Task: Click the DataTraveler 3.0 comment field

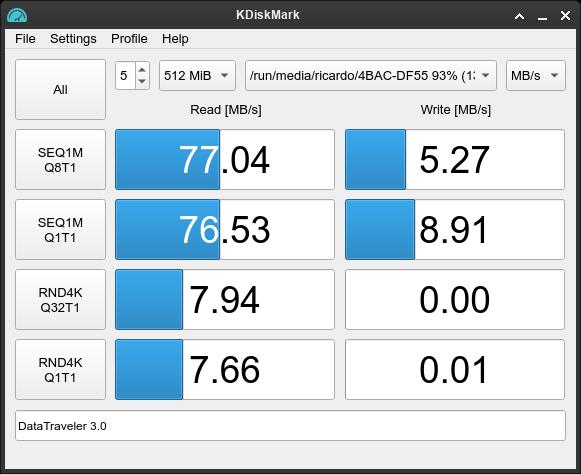Action: coord(290,426)
